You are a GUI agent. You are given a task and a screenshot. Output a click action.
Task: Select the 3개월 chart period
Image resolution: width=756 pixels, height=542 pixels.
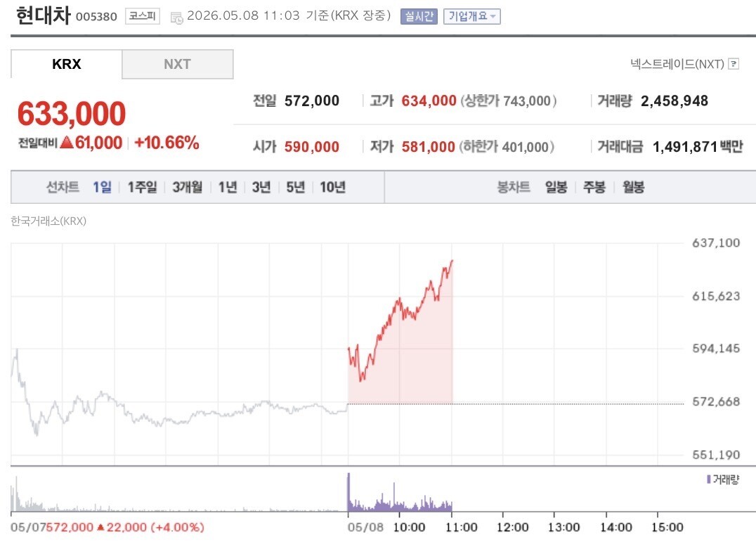point(188,186)
